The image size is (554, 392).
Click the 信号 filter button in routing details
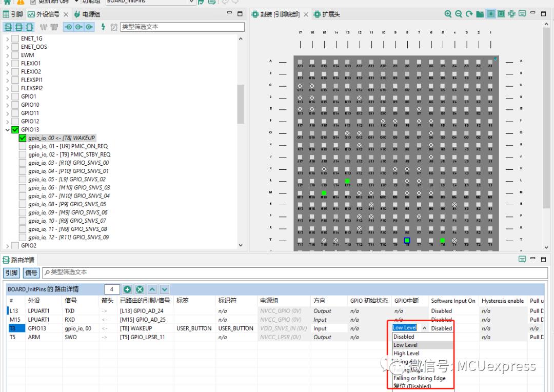point(31,272)
